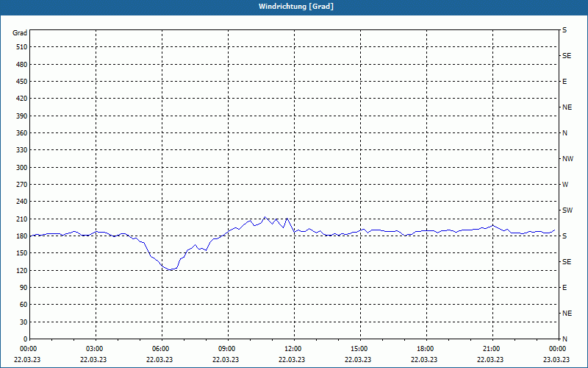Select the 90 degree axis label
Image resolution: width=588 pixels, height=368 pixels.
24,288
